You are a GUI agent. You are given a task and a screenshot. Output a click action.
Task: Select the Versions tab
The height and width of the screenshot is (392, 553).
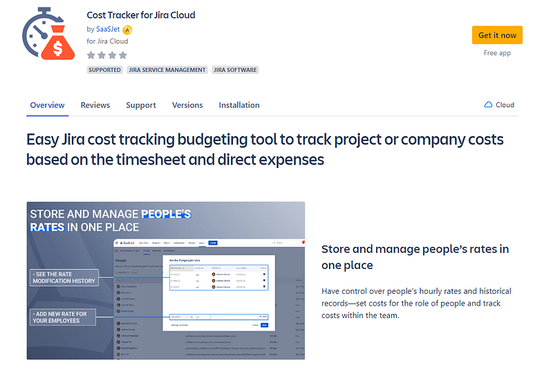tap(187, 105)
